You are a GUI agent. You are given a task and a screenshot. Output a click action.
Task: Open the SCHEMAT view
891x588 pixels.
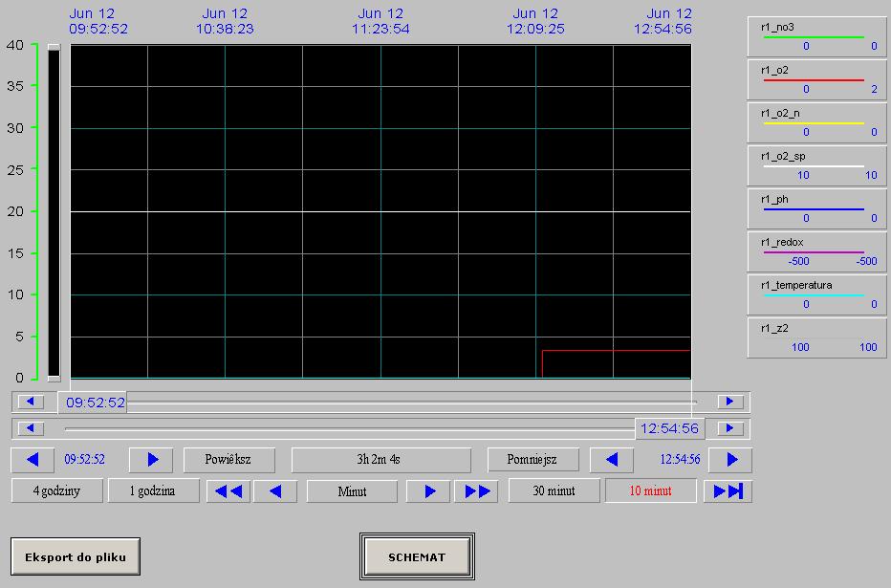[417, 556]
